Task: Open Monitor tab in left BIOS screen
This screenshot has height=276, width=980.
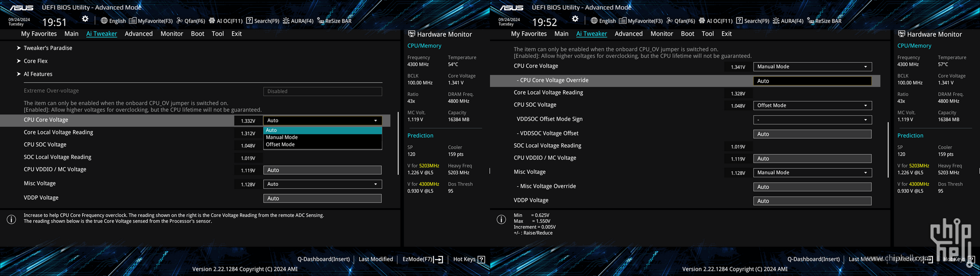Action: [171, 34]
